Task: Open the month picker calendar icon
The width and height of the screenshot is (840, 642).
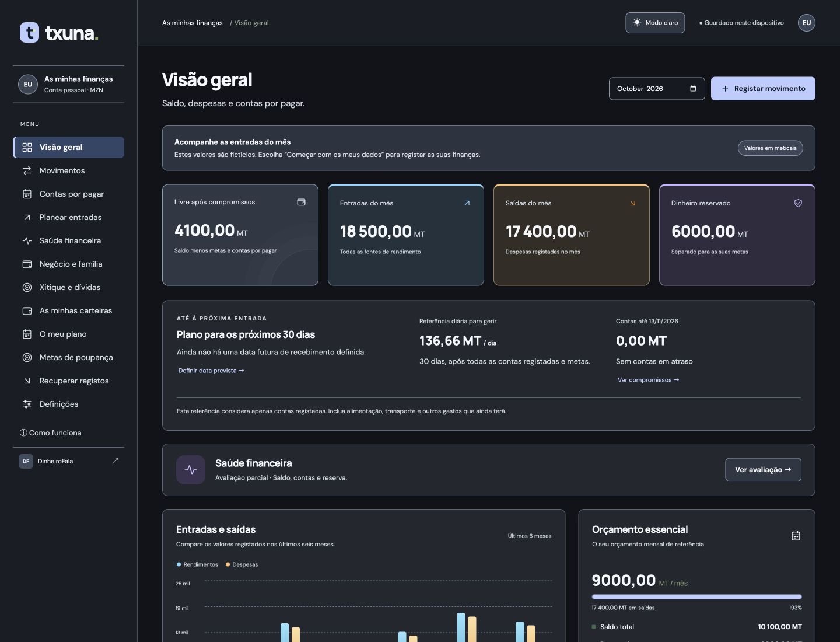Action: point(693,89)
